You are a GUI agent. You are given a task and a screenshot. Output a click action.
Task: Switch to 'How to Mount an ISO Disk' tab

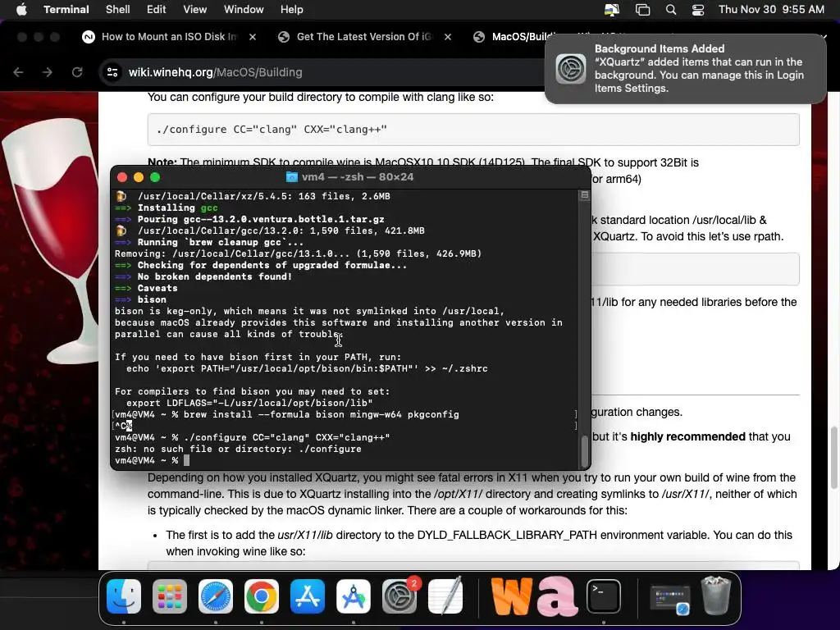(x=169, y=36)
